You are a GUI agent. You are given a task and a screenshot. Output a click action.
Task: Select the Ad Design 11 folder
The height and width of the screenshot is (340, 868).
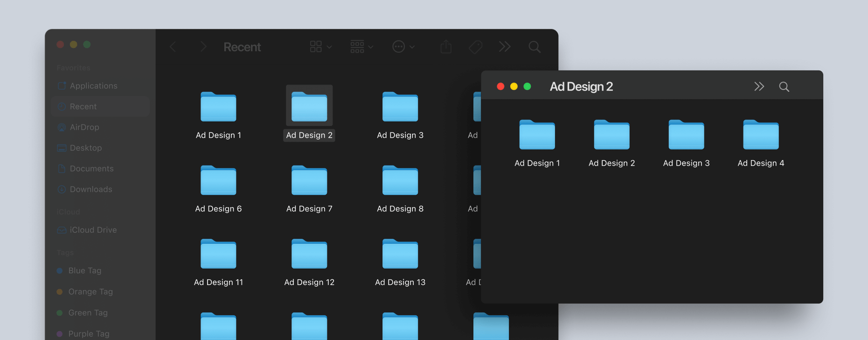click(x=218, y=254)
